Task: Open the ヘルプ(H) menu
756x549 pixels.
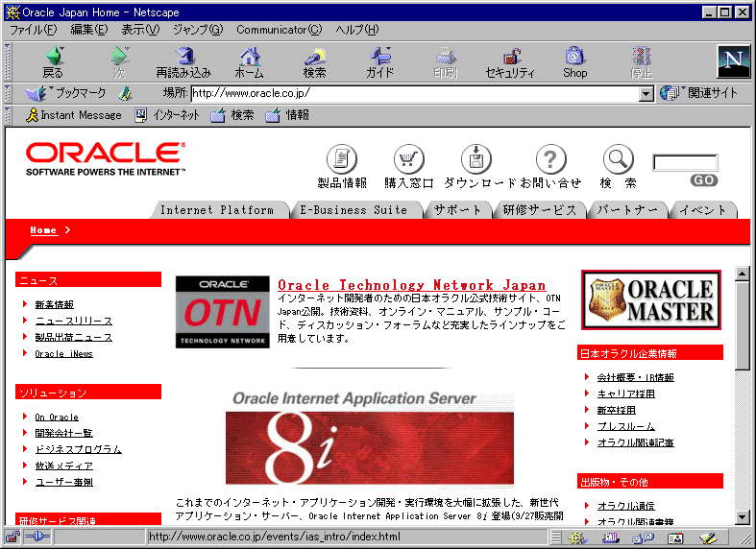Action: (x=357, y=30)
